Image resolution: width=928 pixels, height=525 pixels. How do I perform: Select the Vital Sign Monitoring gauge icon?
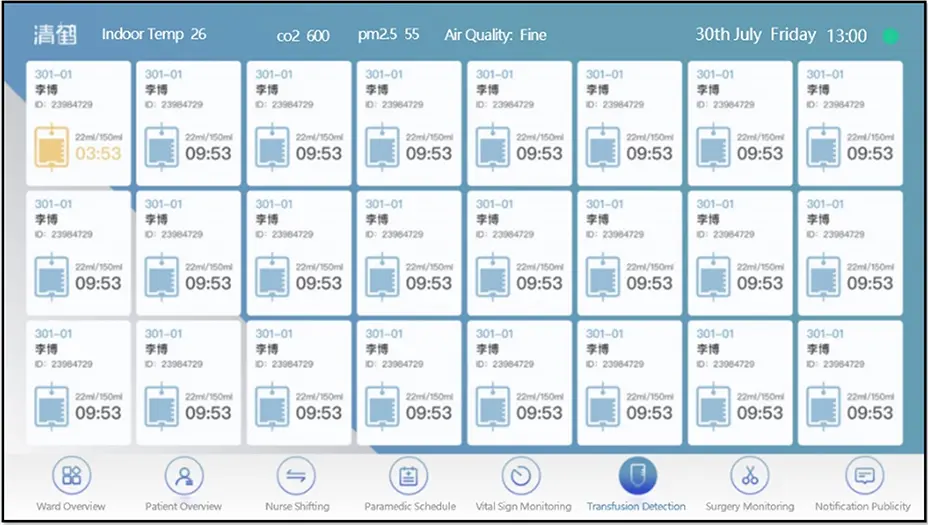pos(520,477)
